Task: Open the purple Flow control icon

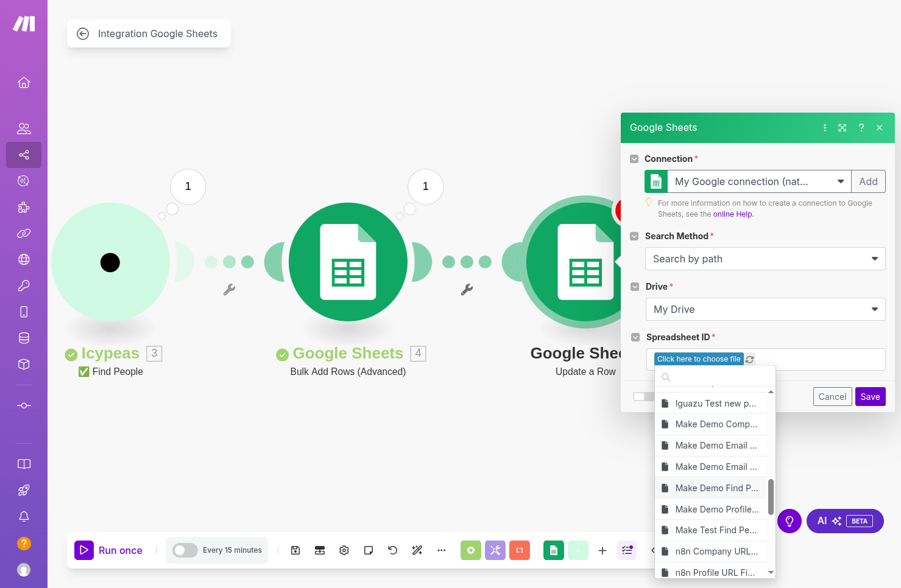Action: 495,550
